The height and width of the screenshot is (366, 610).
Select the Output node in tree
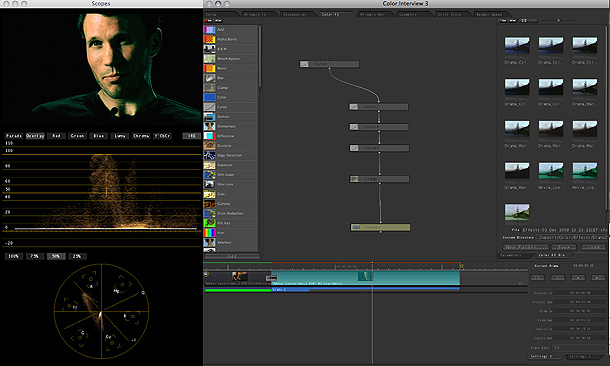380,227
